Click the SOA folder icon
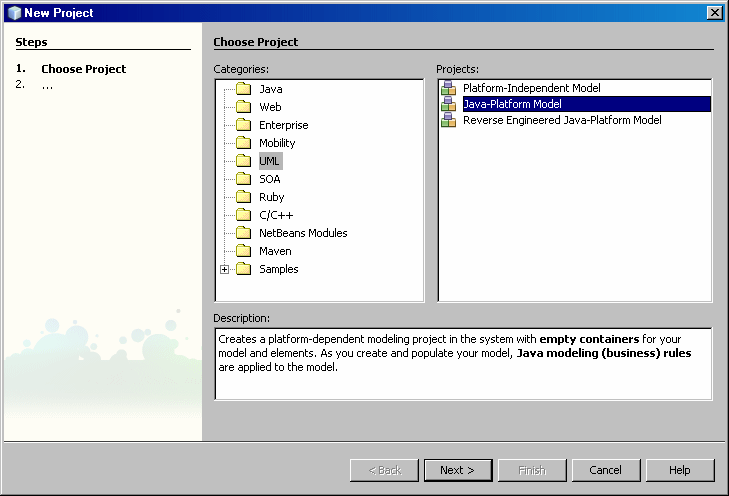The image size is (729, 496). (x=243, y=179)
